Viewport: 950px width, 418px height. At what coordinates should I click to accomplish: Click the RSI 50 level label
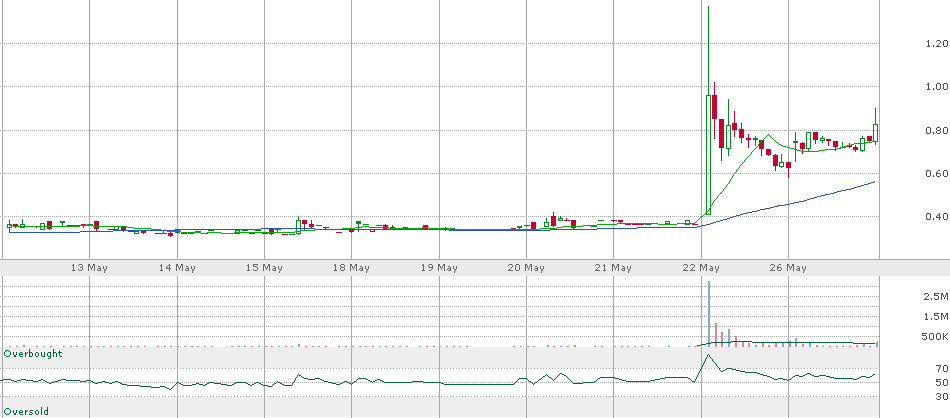(x=942, y=382)
